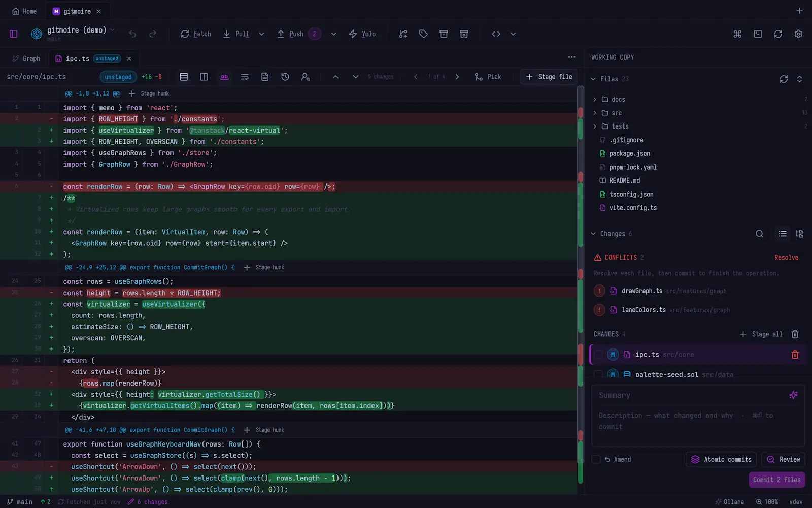The width and height of the screenshot is (812, 508).
Task: Open the Home tab
Action: [x=24, y=11]
